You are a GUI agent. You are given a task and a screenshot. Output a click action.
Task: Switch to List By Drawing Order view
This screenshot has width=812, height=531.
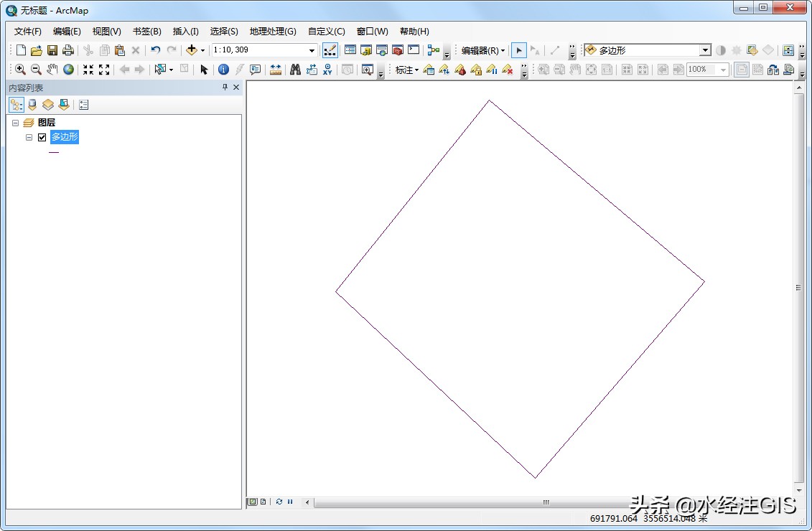pyautogui.click(x=17, y=105)
